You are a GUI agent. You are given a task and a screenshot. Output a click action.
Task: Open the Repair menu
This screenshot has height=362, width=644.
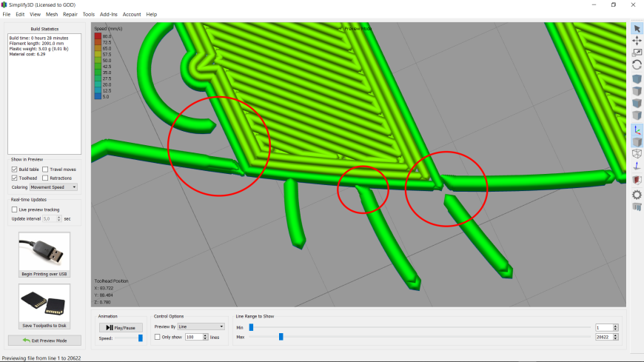(70, 14)
